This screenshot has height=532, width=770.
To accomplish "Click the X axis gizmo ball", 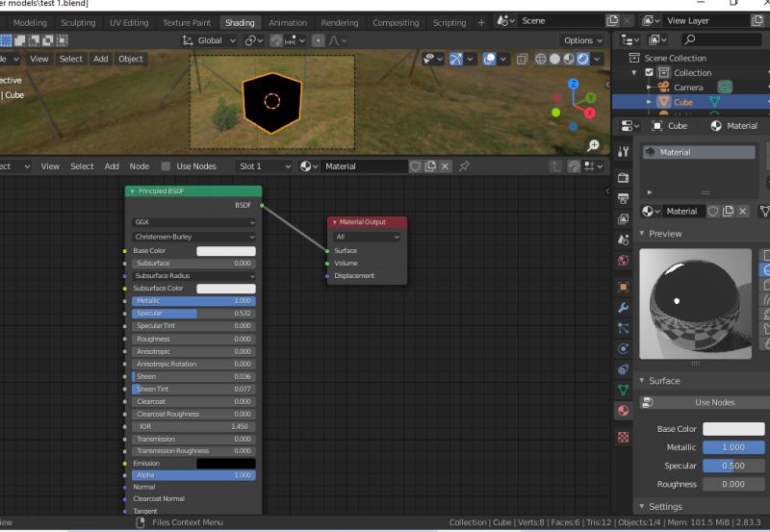I will pos(589,113).
